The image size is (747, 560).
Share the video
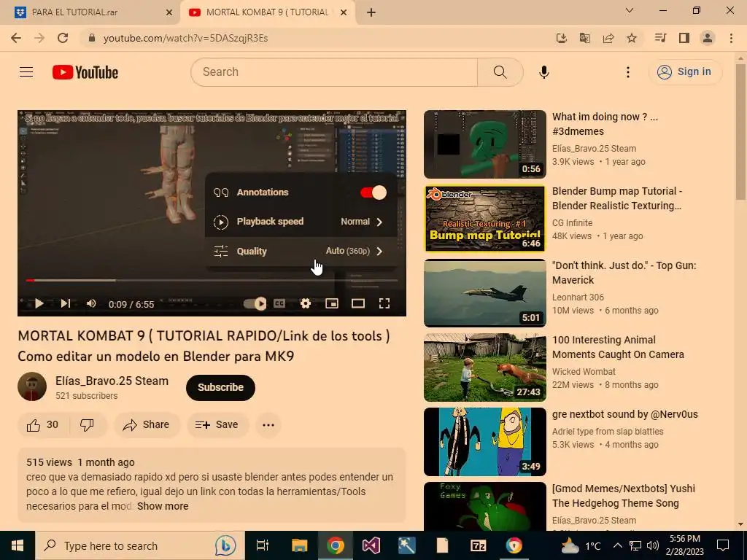146,425
